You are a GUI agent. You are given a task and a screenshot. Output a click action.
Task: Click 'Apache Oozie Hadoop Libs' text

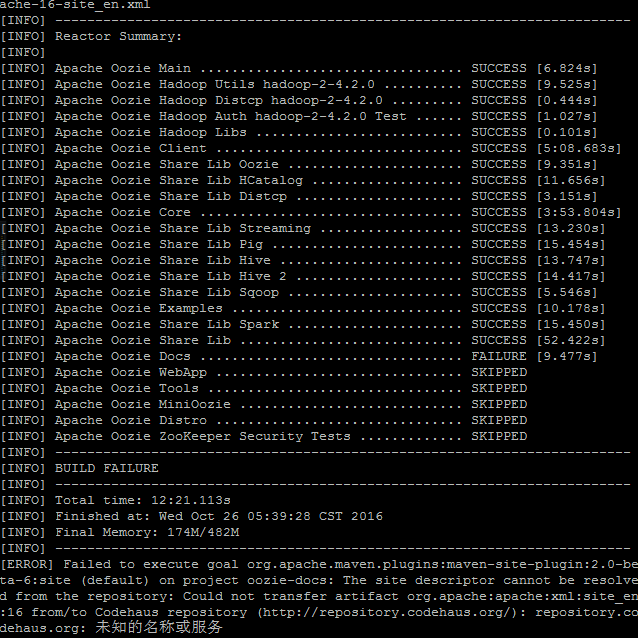pyautogui.click(x=151, y=133)
